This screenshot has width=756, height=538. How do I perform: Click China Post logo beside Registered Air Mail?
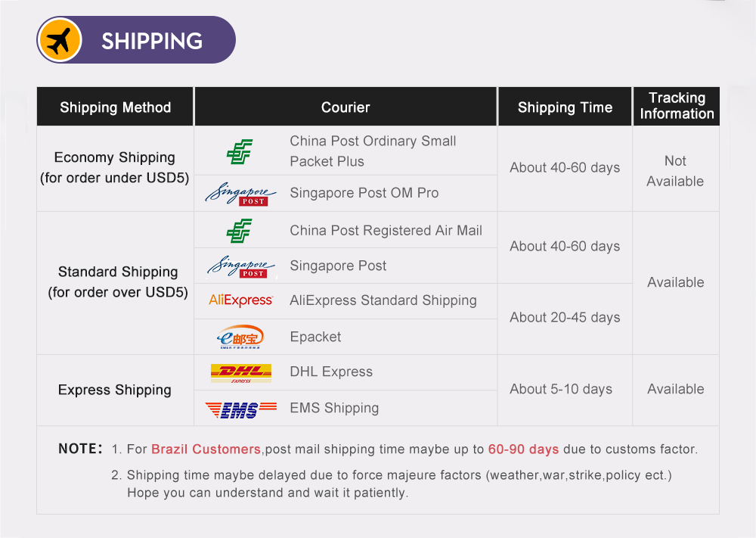point(240,230)
